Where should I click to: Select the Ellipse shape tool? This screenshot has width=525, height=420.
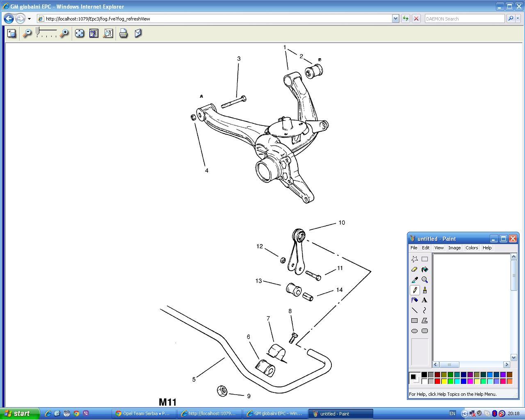click(x=415, y=331)
